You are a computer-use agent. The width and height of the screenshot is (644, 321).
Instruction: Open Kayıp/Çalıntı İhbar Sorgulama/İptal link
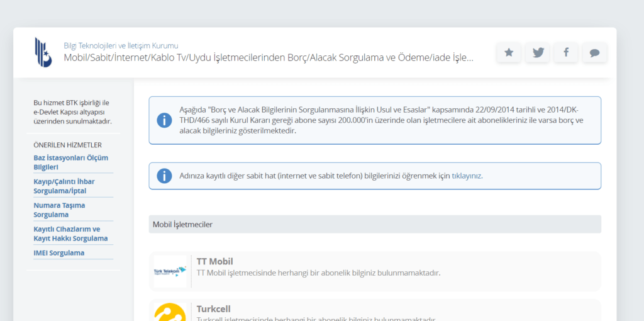tap(64, 186)
